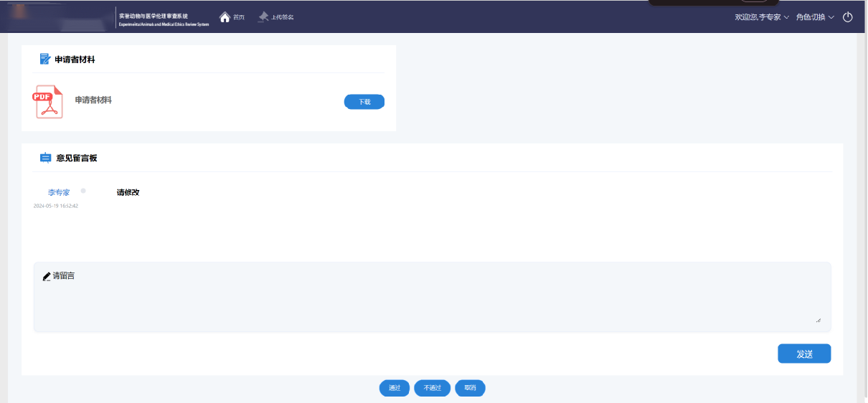
Task: Open 上传签名 in the top navigation
Action: pos(282,16)
